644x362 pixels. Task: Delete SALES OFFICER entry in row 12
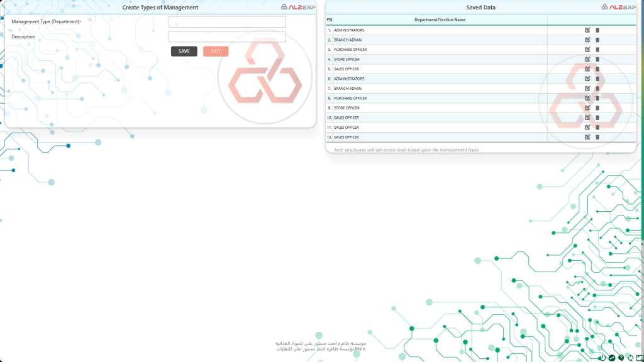click(597, 137)
